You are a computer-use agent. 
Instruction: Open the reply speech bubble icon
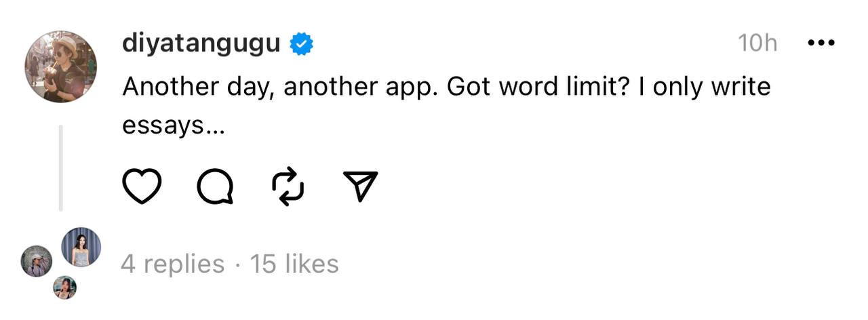[x=216, y=186]
